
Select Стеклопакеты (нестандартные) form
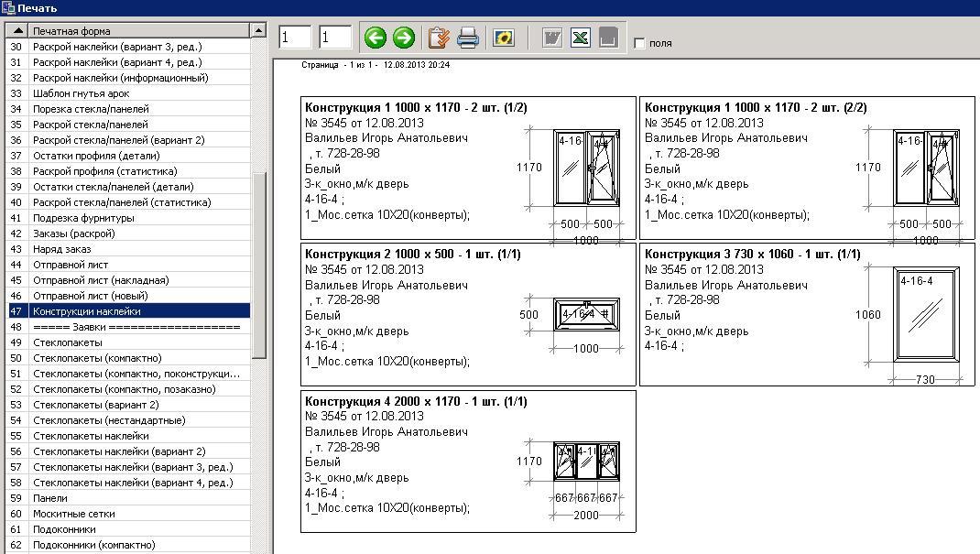coord(128,420)
